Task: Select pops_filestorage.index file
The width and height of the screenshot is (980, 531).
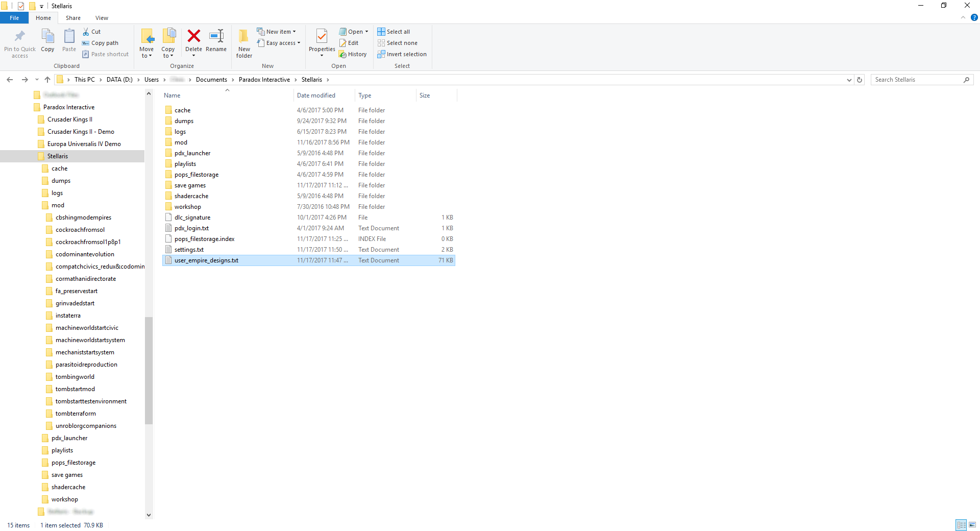Action: (x=308, y=239)
